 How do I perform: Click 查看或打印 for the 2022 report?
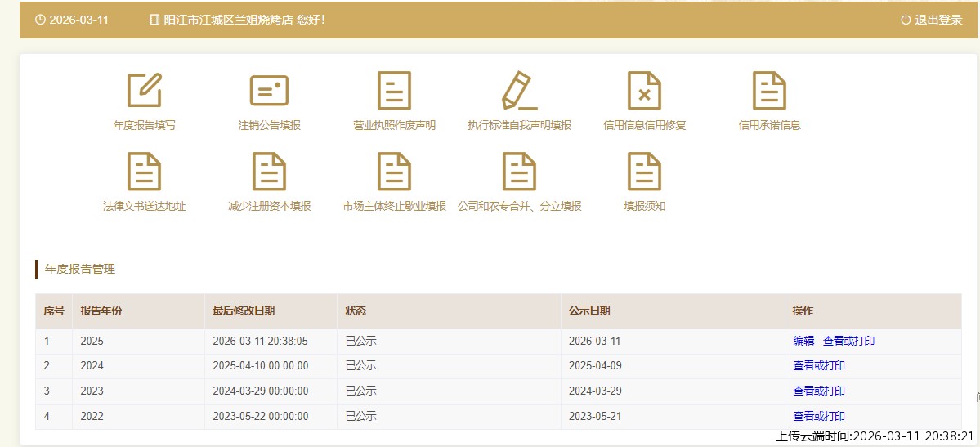[x=819, y=416]
